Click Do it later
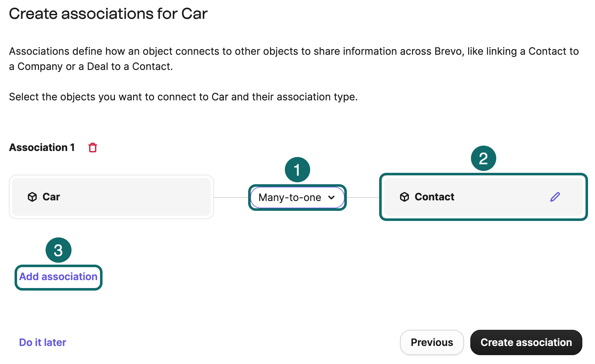Image resolution: width=595 pixels, height=364 pixels. [x=42, y=342]
